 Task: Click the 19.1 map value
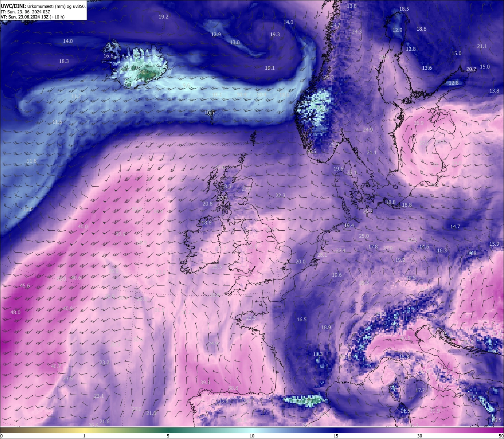[x=270, y=68]
